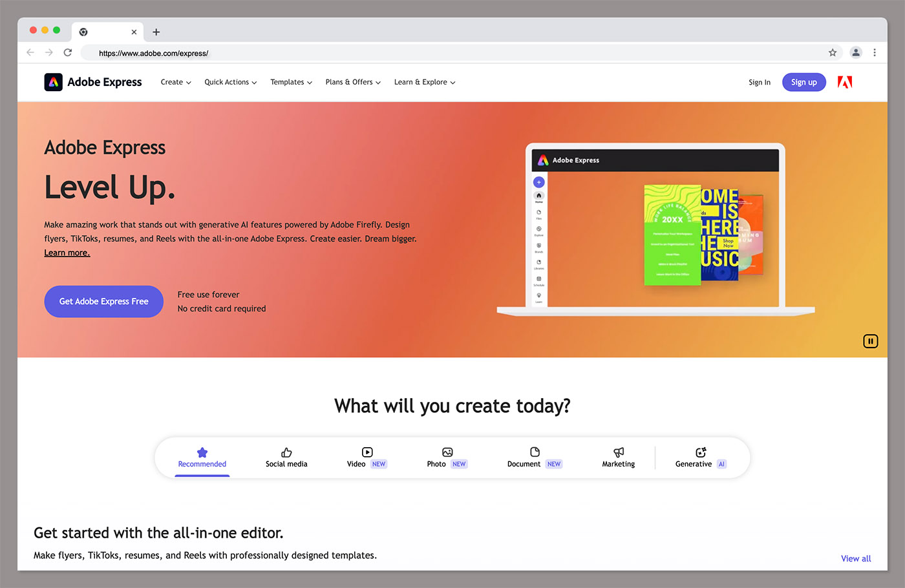Open the Learn & Explore menu
Image resolution: width=905 pixels, height=588 pixels.
424,82
